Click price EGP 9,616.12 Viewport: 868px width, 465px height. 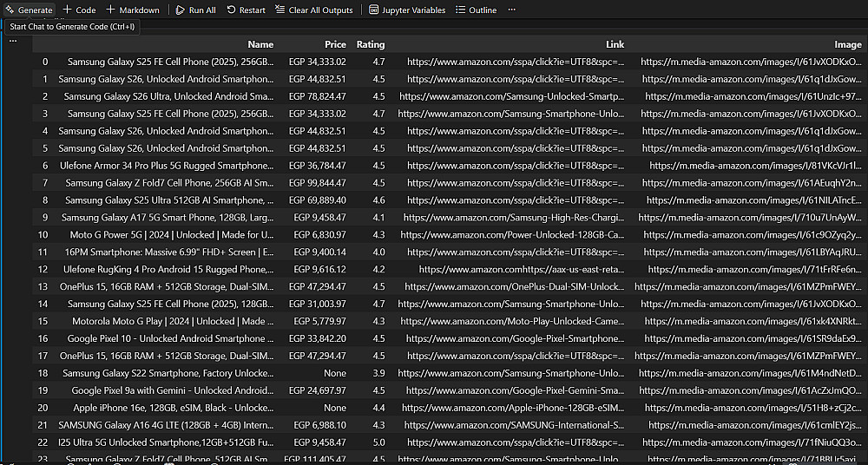[319, 270]
